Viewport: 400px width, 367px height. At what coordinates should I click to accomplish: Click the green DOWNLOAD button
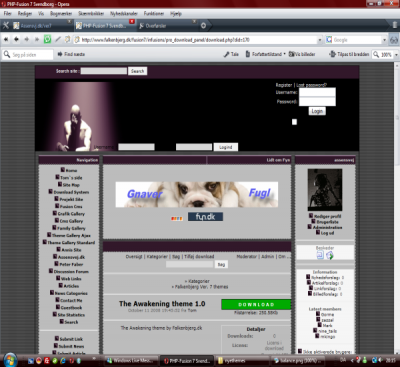point(256,305)
